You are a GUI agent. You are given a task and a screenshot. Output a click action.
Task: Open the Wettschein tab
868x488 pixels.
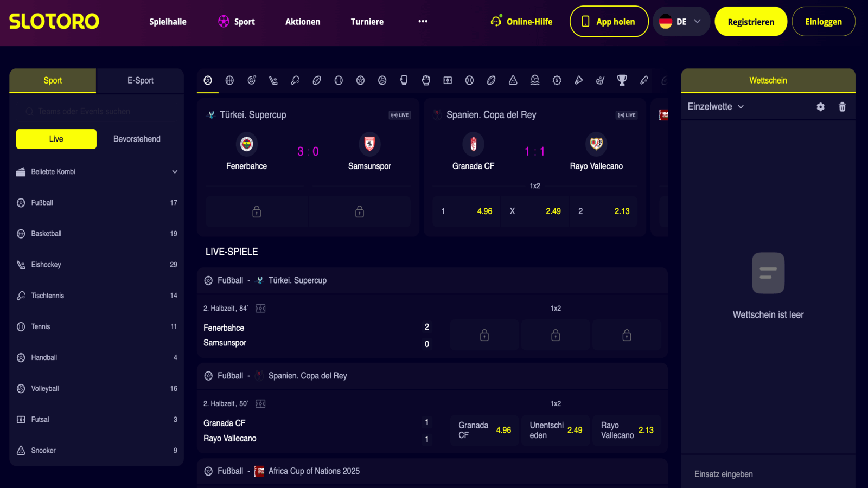pos(768,80)
